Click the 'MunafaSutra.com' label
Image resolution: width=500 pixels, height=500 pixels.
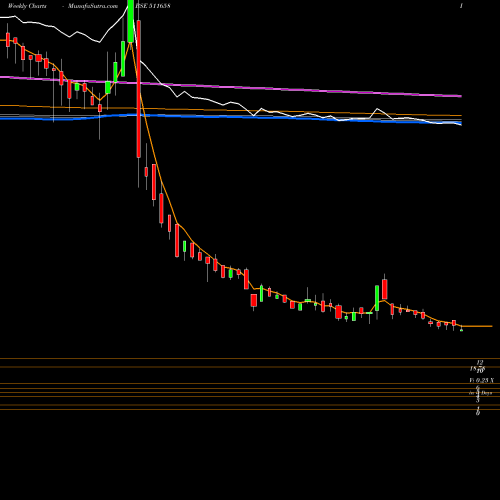(93, 6)
